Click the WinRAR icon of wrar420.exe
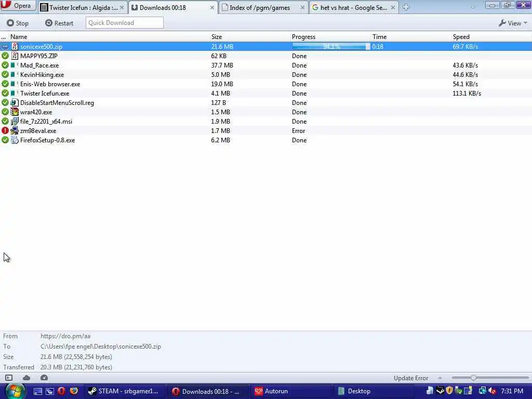This screenshot has width=532, height=399. tap(15, 112)
